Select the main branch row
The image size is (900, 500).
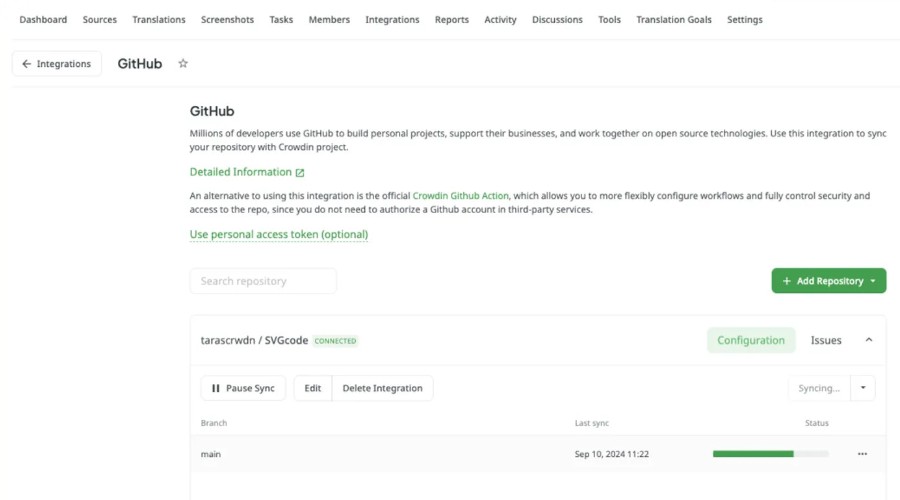click(x=538, y=454)
